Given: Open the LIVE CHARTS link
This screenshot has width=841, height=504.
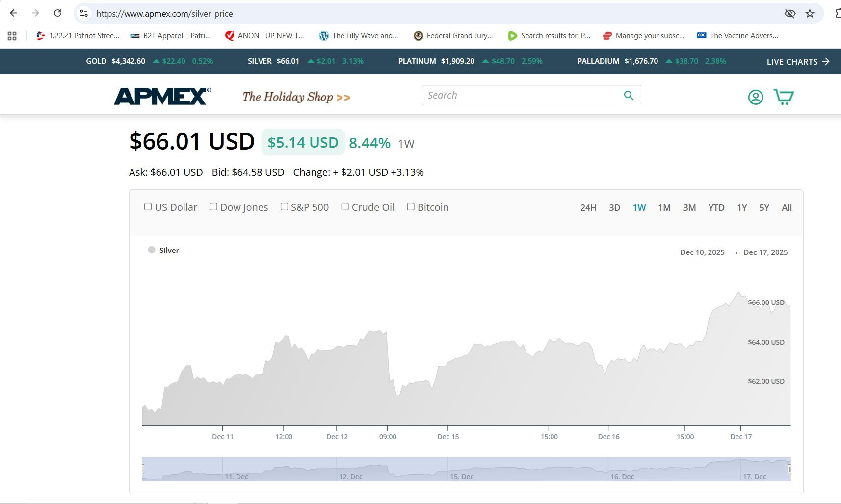Looking at the screenshot, I should point(797,61).
